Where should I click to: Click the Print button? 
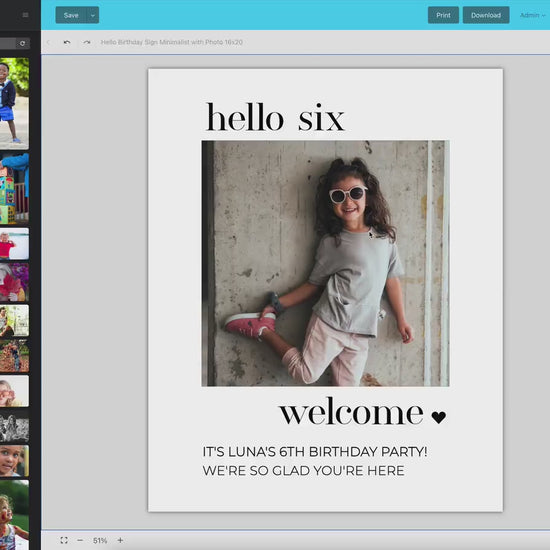tap(443, 15)
